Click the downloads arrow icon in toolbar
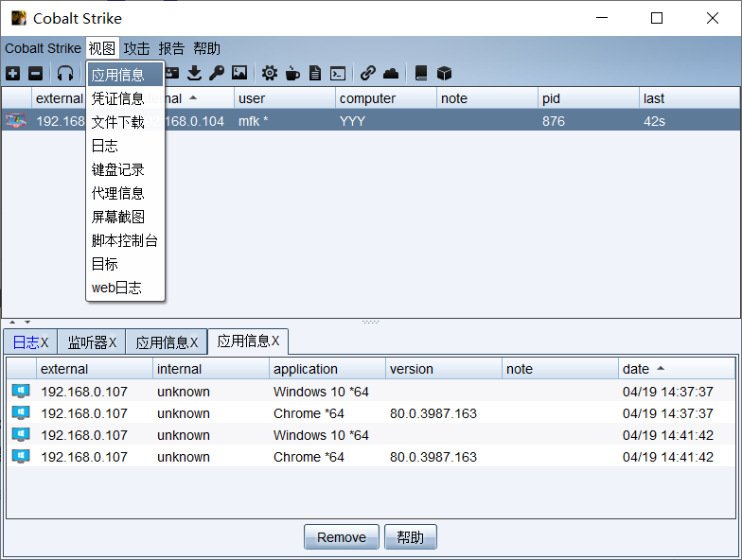Screen dimensions: 742x560 (194, 73)
